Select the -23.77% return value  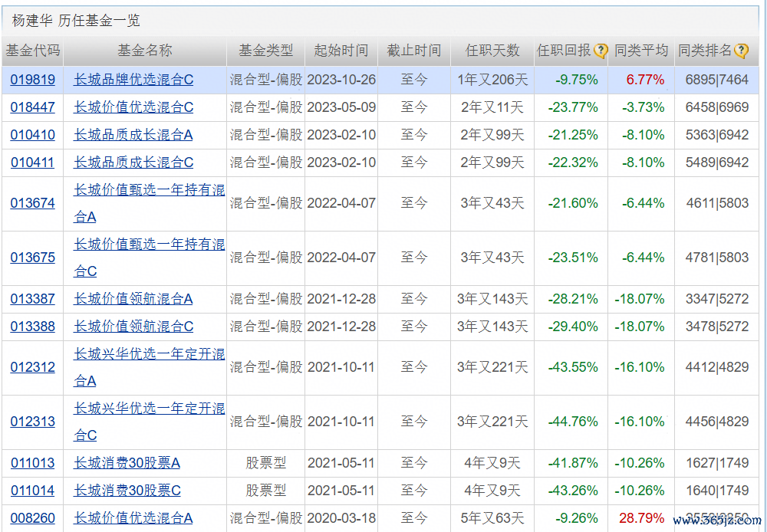click(x=573, y=107)
